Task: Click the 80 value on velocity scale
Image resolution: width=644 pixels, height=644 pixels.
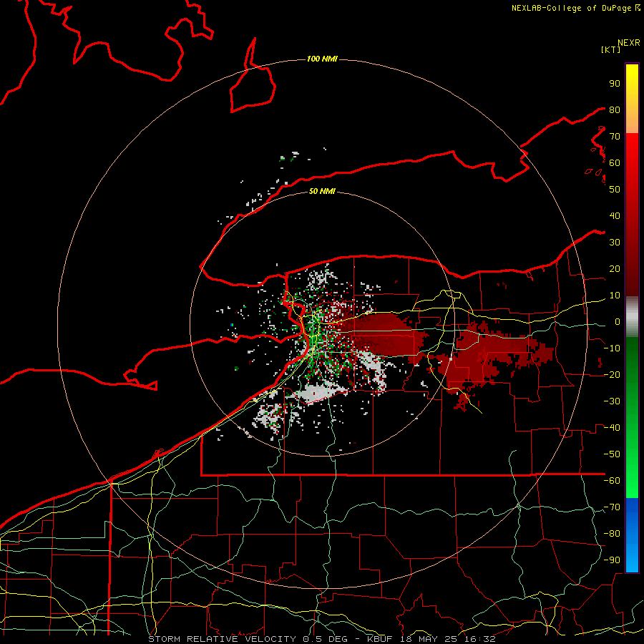Action: pyautogui.click(x=615, y=109)
